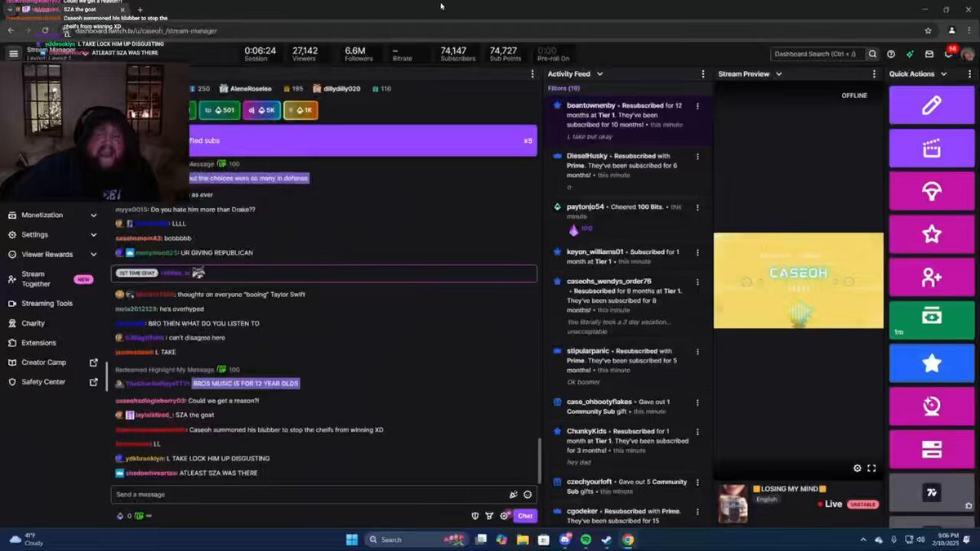The width and height of the screenshot is (980, 551).
Task: Run the green ad-break quick action tile
Action: (931, 320)
